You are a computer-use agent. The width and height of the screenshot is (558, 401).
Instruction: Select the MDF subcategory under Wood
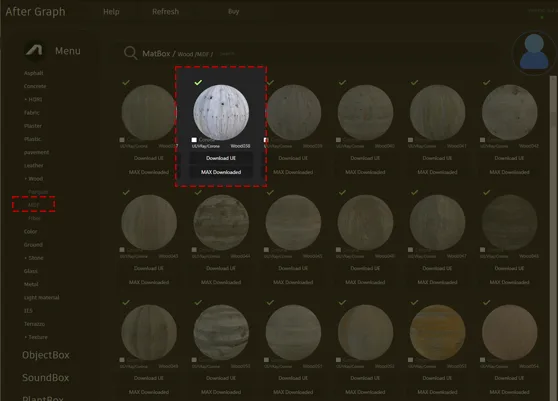pos(33,205)
